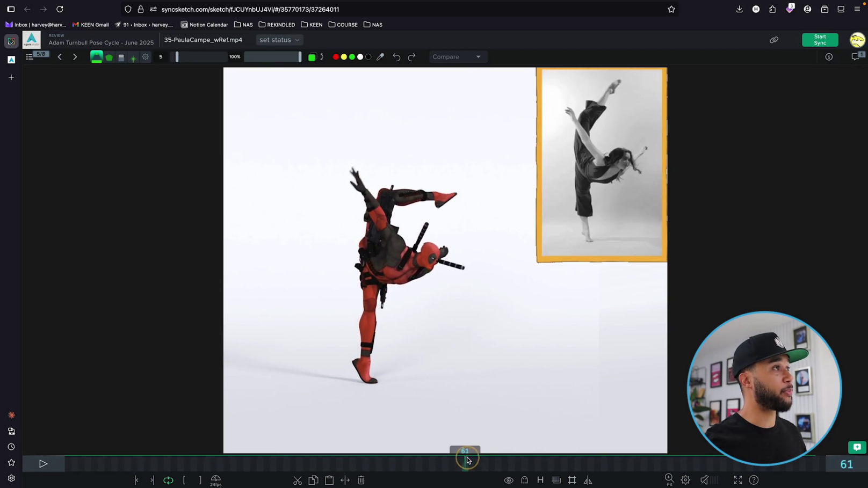This screenshot has height=488, width=868.
Task: Select the eyedropper color picker tool
Action: click(380, 57)
